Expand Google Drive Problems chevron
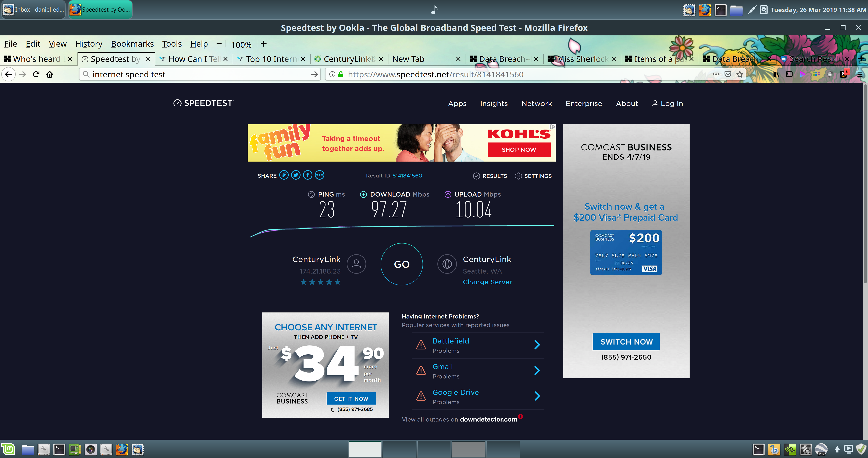Screen dimensions: 868x458 click(537, 396)
